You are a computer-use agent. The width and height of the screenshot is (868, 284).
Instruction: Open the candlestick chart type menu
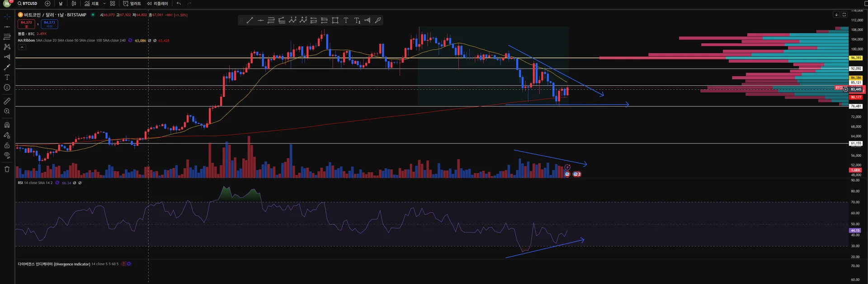(x=74, y=4)
